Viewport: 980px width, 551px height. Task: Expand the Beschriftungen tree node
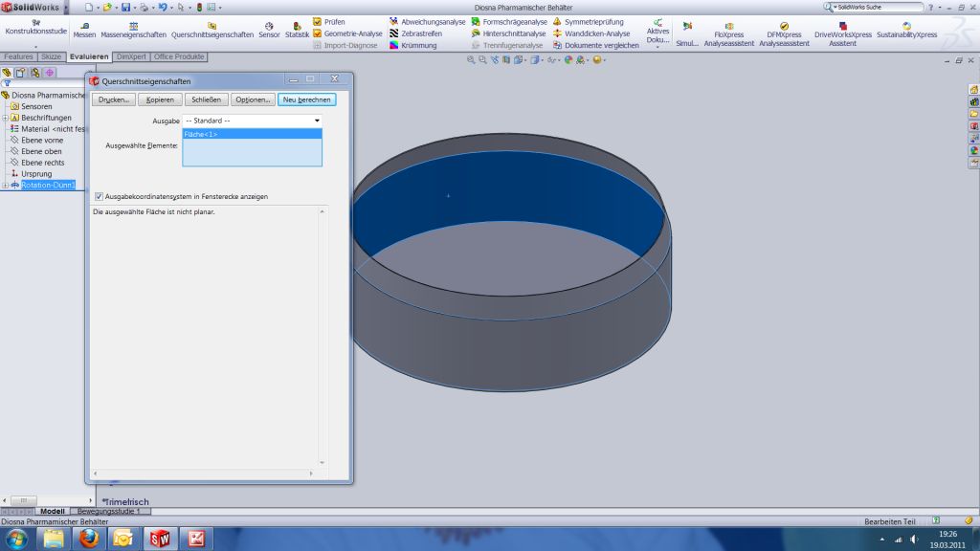[5, 118]
